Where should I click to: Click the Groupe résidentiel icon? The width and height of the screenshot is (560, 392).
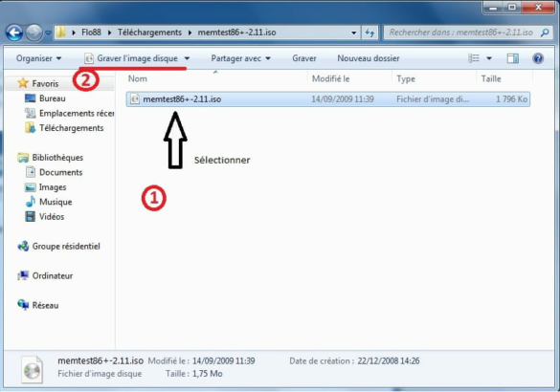(23, 246)
